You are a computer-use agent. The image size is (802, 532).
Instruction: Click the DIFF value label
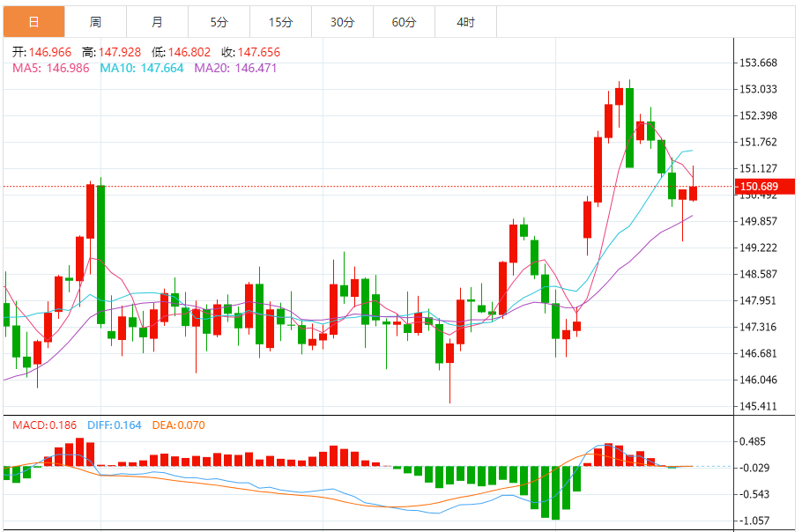tap(114, 425)
